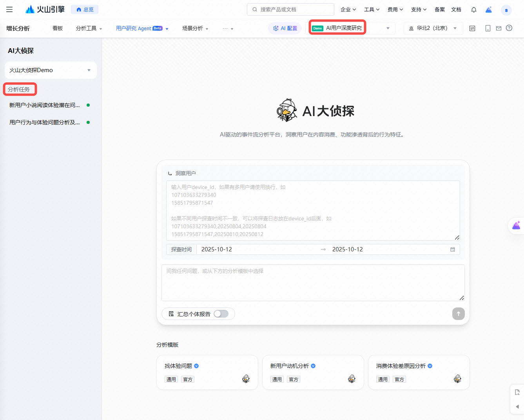Collapse the floating side panel arrow
Image resolution: width=524 pixels, height=420 pixels.
[x=517, y=407]
